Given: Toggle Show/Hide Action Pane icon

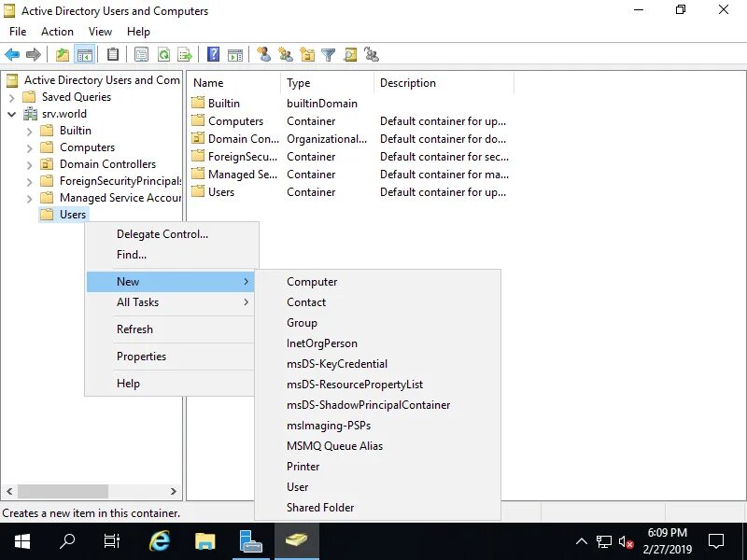Looking at the screenshot, I should click(235, 55).
